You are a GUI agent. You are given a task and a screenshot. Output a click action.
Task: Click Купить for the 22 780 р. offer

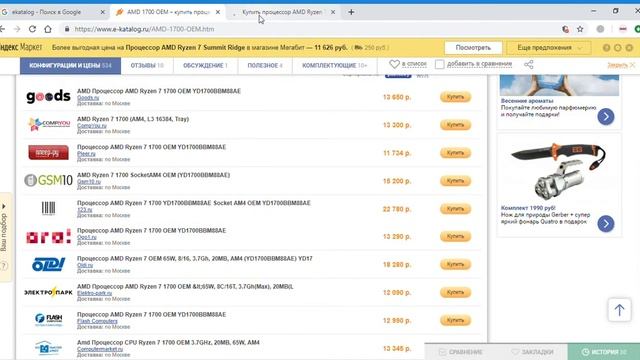pyautogui.click(x=455, y=209)
